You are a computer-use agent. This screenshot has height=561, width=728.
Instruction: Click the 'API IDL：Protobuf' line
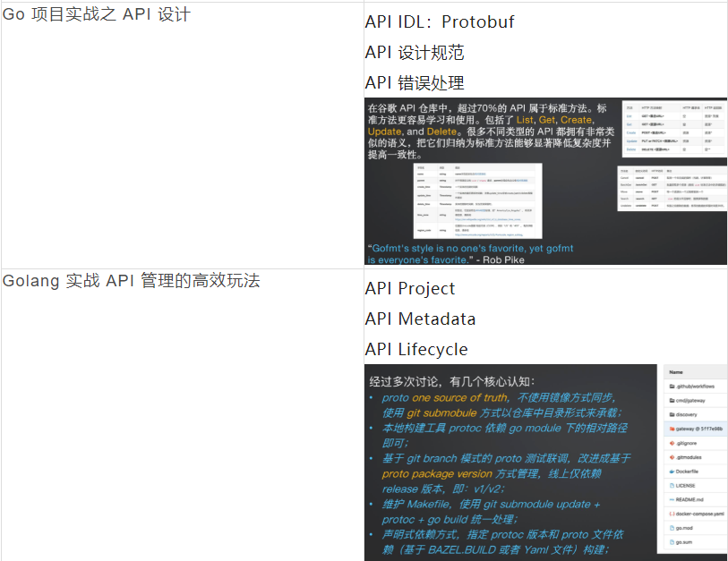click(440, 21)
